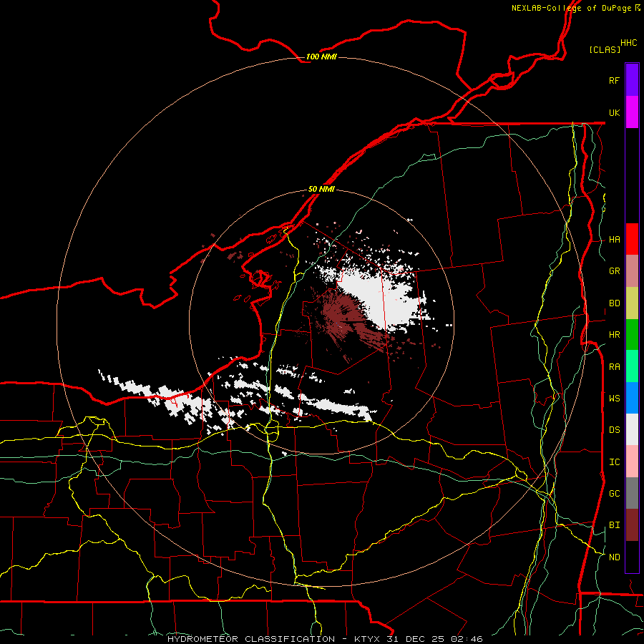The height and width of the screenshot is (644, 644).
Task: Click the WS blue legend swatch
Action: pos(632,398)
